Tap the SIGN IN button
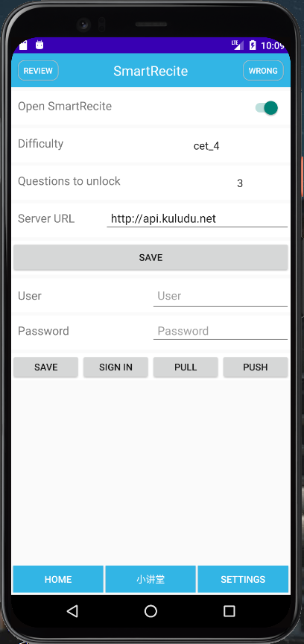 pyautogui.click(x=115, y=367)
